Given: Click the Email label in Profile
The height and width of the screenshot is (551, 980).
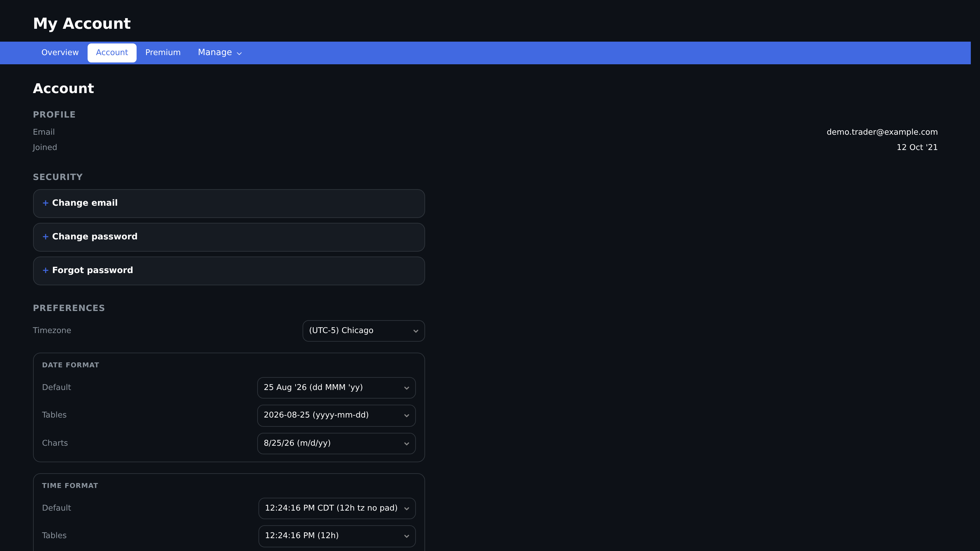Looking at the screenshot, I should tap(44, 132).
